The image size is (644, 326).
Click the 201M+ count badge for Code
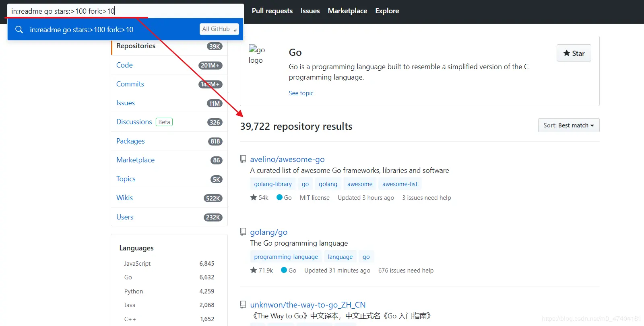[211, 65]
